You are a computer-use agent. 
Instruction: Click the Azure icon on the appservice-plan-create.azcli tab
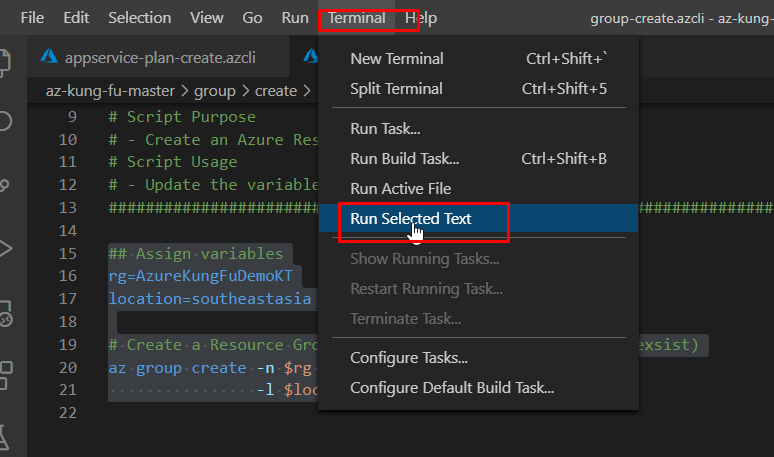point(49,57)
